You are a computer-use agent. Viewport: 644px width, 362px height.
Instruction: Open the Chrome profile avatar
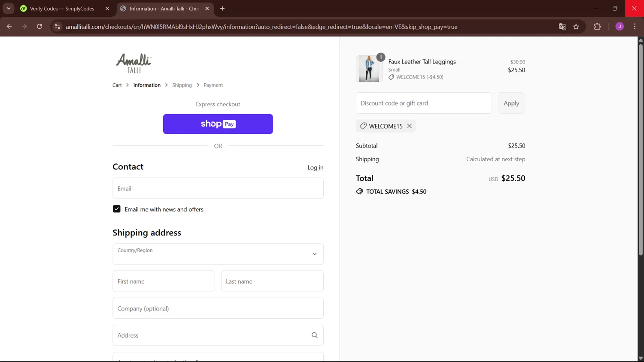[x=620, y=27]
